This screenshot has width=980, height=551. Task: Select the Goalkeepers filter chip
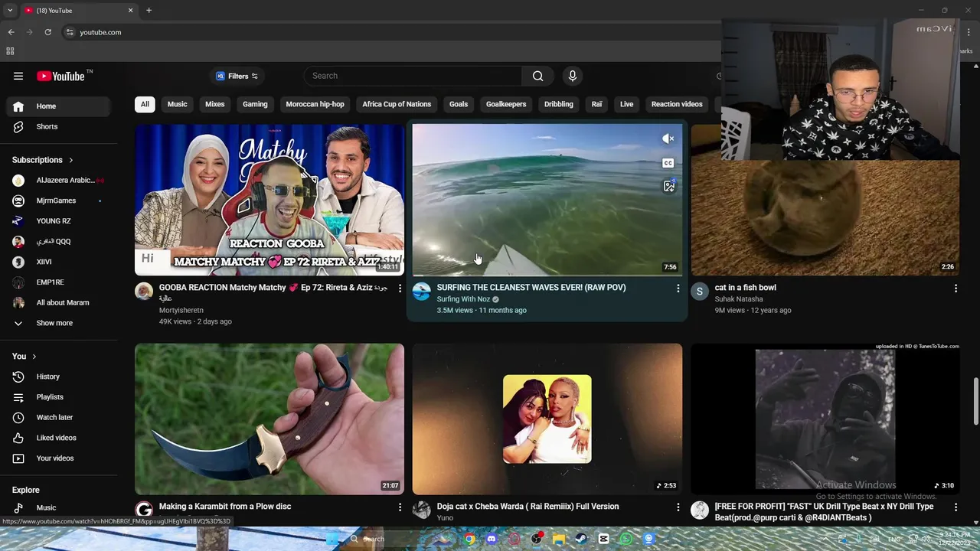(x=506, y=104)
